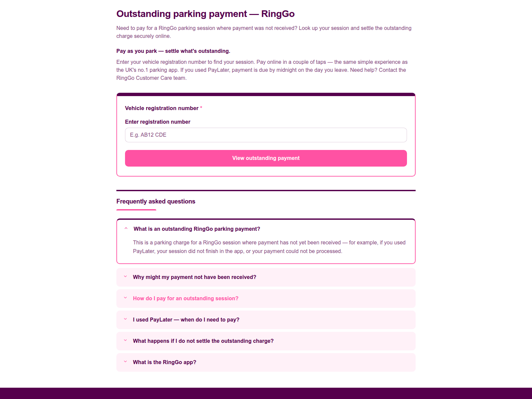Click the 'Pay as you park' subheading

[173, 51]
